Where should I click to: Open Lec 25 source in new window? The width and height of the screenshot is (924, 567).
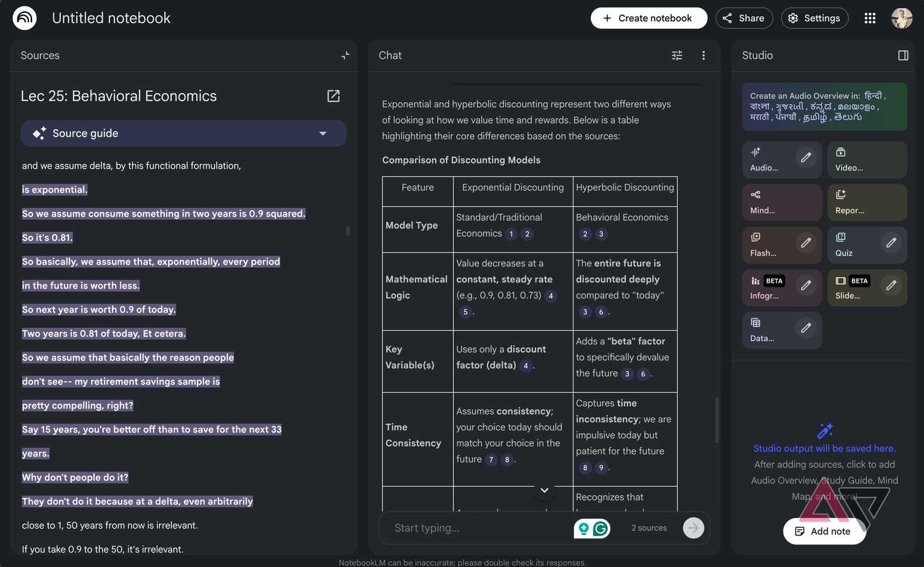pyautogui.click(x=333, y=96)
